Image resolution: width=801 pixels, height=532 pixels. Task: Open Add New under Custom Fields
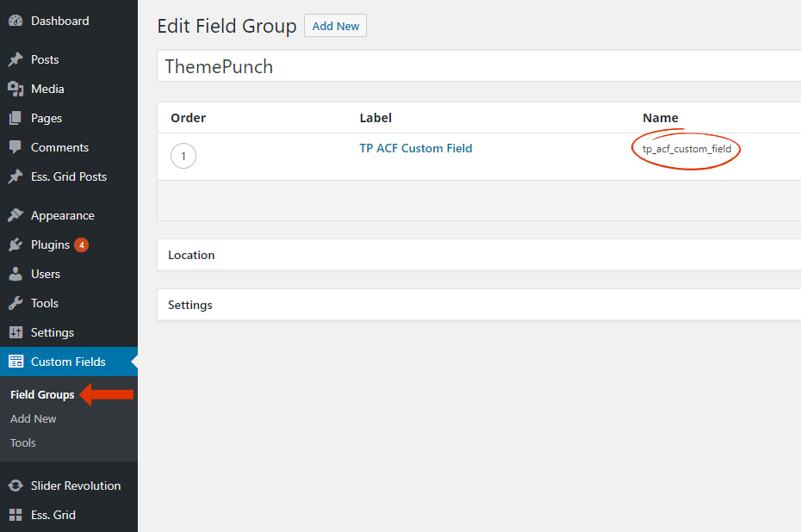click(x=34, y=418)
